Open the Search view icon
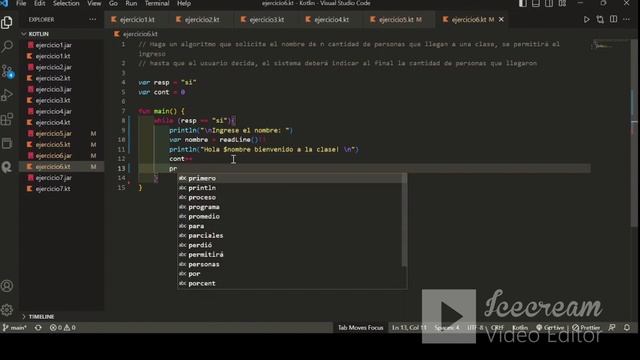Viewport: 640px width, 360px height. (7, 47)
